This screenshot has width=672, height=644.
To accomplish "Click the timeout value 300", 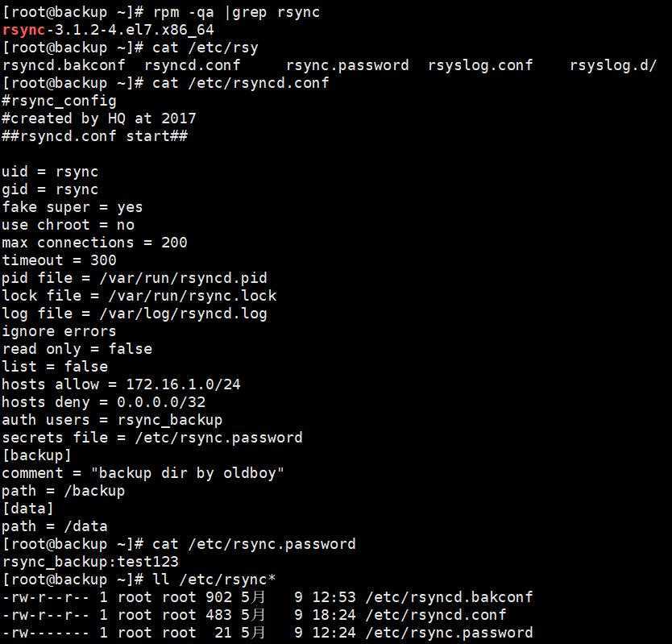I will coord(103,260).
